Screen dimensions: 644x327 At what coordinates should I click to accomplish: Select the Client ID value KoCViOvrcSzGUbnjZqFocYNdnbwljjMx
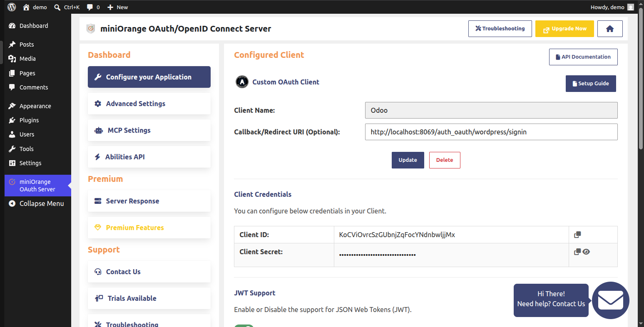[x=397, y=235]
